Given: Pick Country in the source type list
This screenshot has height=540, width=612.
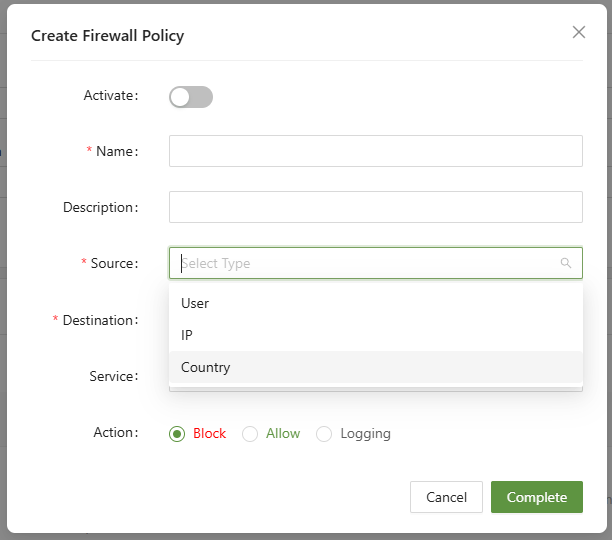Looking at the screenshot, I should (x=206, y=367).
